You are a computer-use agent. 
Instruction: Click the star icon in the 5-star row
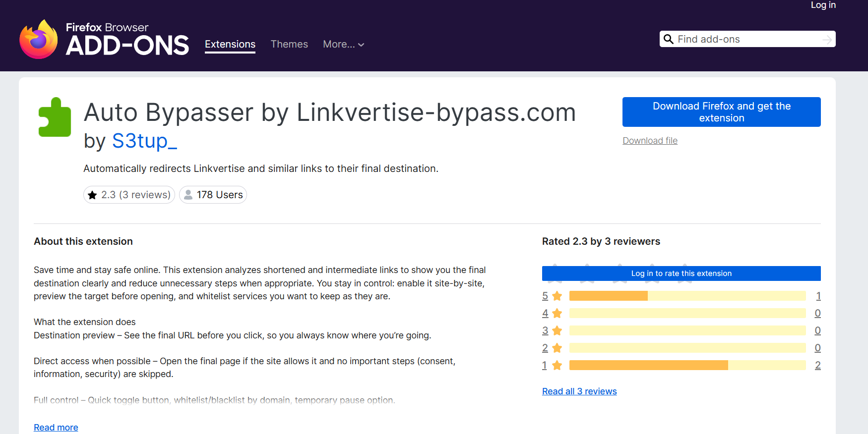pos(557,296)
